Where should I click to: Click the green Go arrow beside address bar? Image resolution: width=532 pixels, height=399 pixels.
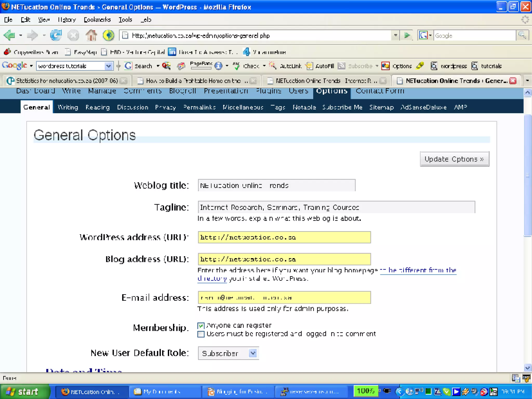tap(407, 35)
